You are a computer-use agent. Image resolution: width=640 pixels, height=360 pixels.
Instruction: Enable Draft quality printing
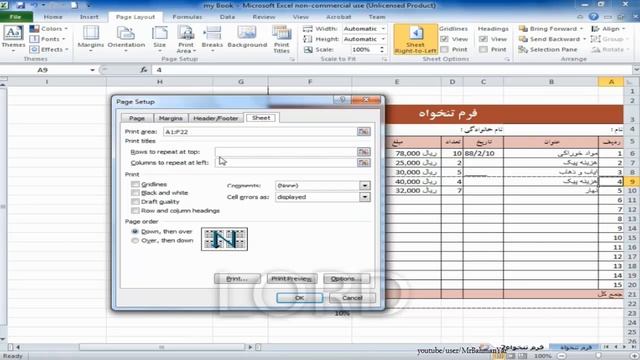click(x=135, y=202)
